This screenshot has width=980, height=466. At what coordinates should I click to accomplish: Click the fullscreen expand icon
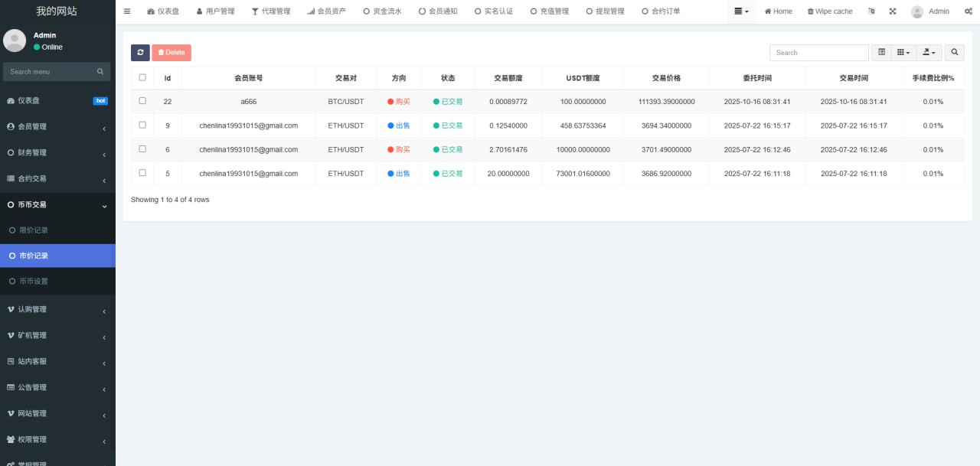(x=893, y=11)
